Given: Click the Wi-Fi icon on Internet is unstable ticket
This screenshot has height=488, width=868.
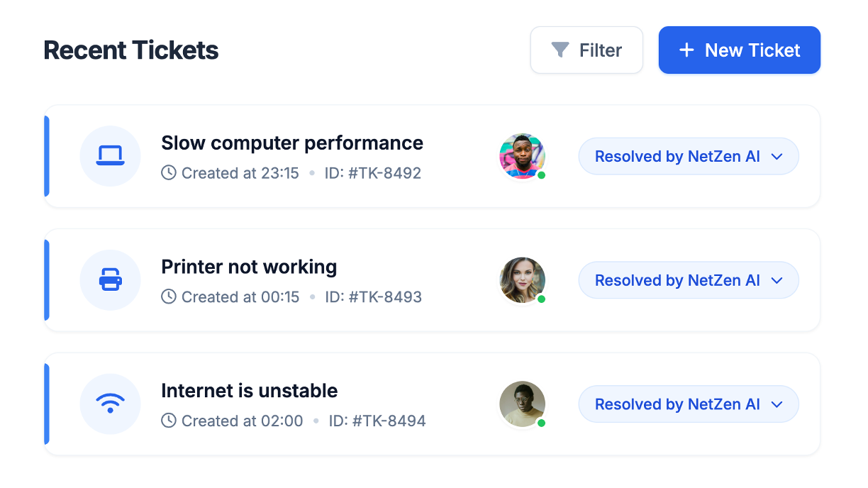Looking at the screenshot, I should point(110,404).
